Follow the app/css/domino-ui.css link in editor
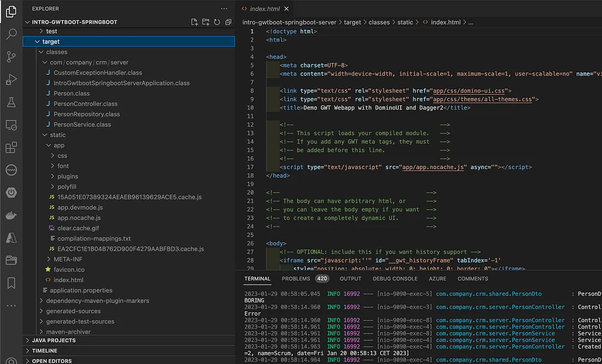This screenshot has width=602, height=364. [x=469, y=91]
